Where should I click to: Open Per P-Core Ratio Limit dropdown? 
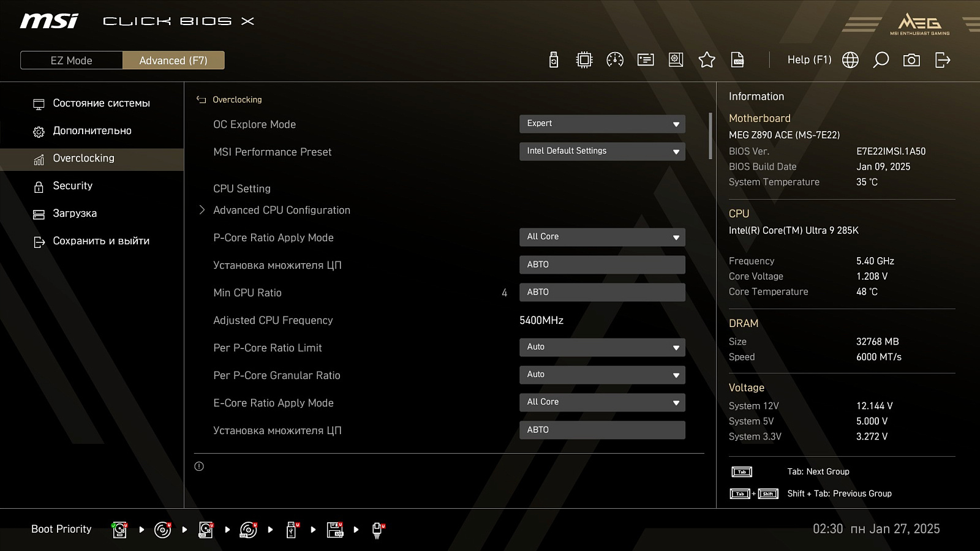[602, 347]
